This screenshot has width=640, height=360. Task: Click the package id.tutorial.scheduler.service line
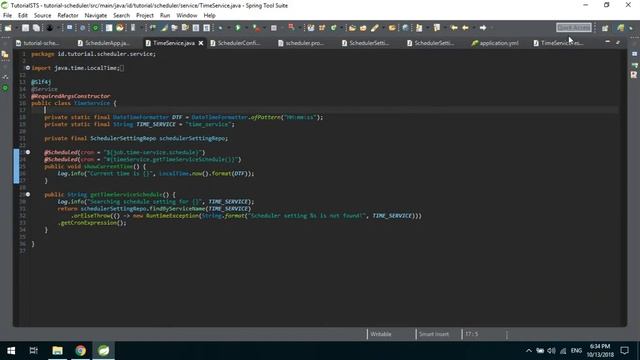coord(93,54)
